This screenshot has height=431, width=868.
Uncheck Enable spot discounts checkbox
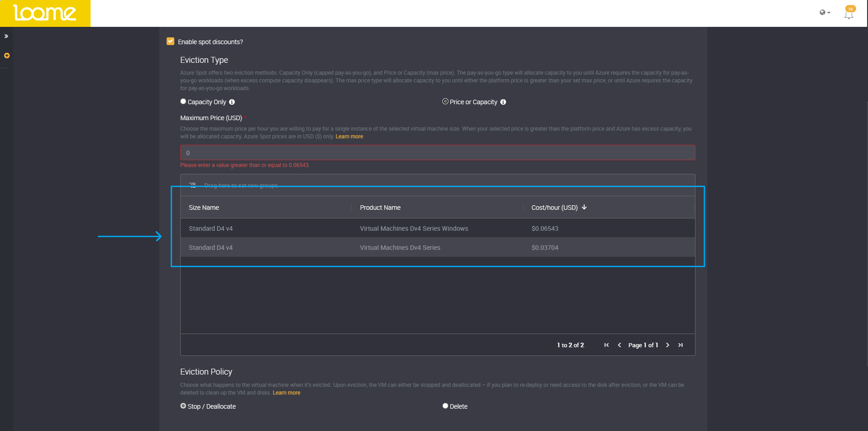pos(171,41)
